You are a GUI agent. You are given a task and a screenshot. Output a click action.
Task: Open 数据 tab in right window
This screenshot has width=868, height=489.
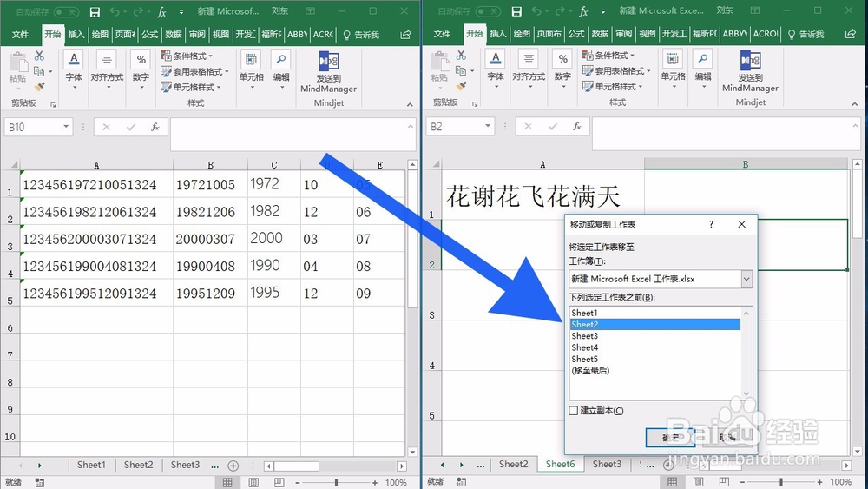click(x=600, y=34)
